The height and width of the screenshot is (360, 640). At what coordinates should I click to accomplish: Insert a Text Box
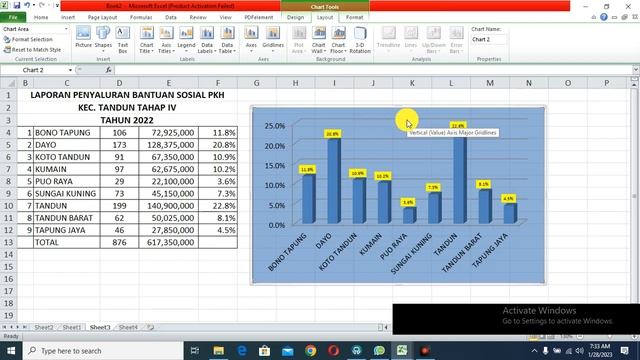tap(122, 40)
